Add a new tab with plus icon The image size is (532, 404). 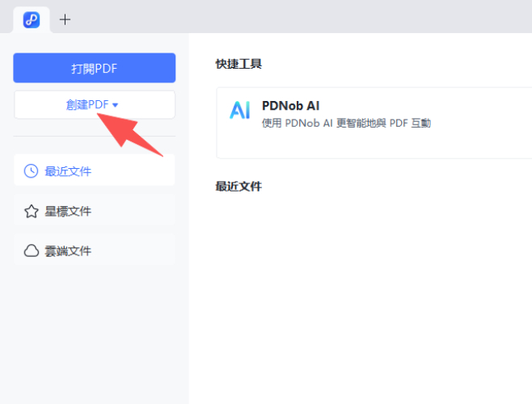(65, 19)
